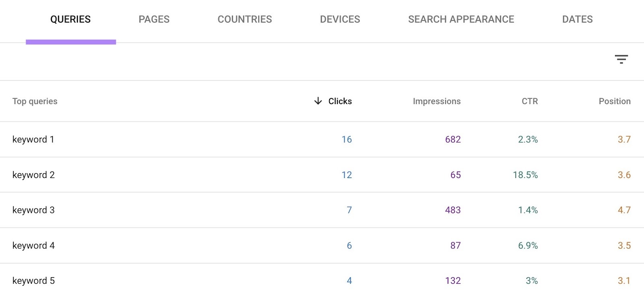Select the QUERIES tab
The width and height of the screenshot is (644, 297).
pos(71,19)
